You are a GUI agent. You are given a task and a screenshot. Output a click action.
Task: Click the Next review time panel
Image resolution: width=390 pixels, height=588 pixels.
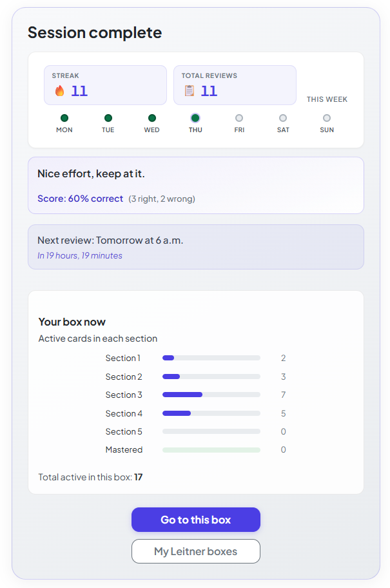[x=195, y=247]
